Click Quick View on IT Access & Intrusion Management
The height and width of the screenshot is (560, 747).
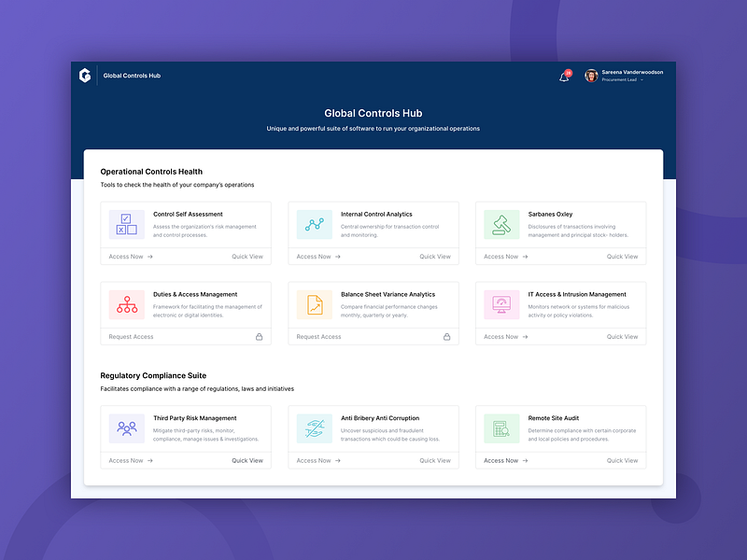coord(622,337)
